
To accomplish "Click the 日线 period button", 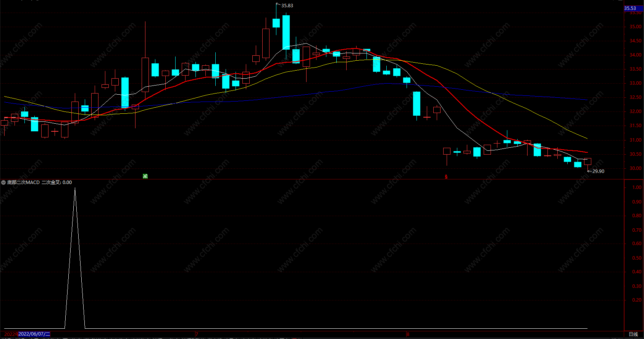I will tap(633, 334).
